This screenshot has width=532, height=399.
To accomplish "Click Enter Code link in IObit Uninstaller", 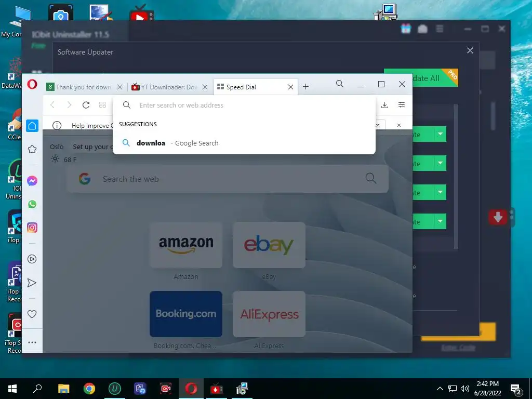I will click(x=458, y=348).
